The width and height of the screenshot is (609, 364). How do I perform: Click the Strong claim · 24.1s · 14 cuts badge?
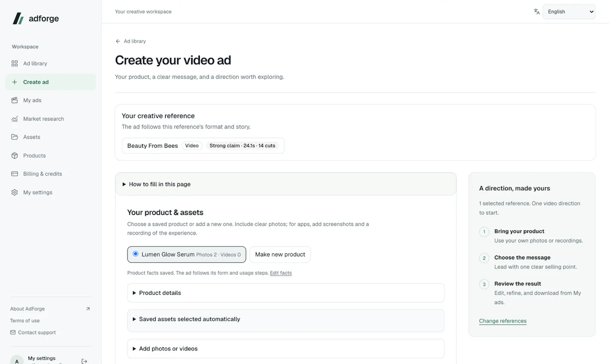click(242, 146)
